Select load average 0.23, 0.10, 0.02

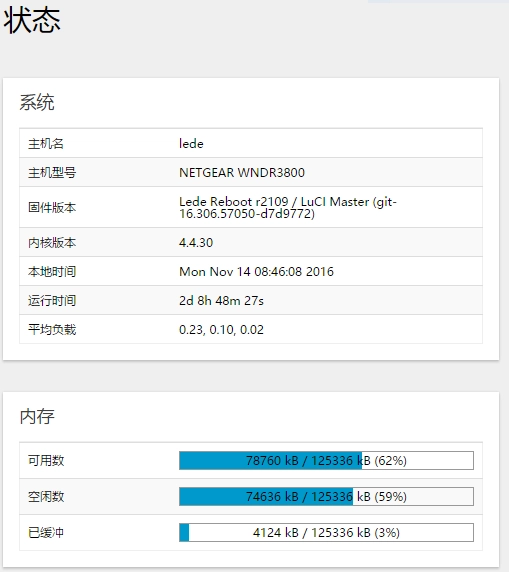click(x=221, y=329)
